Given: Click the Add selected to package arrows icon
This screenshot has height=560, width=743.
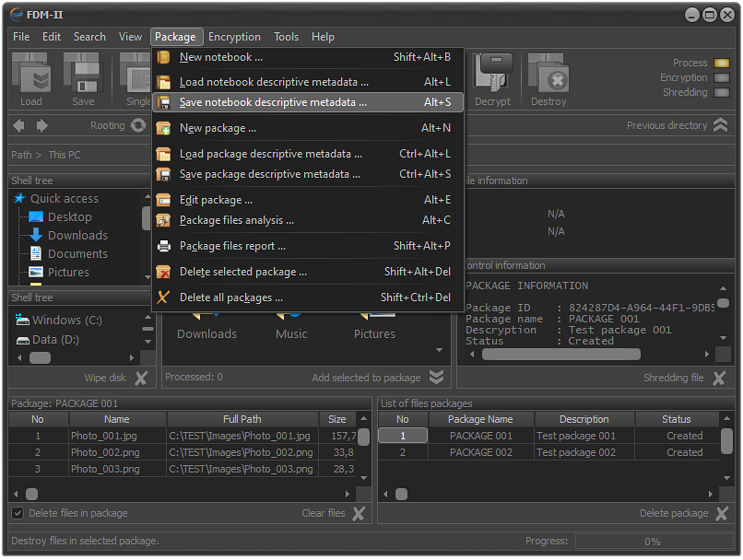Looking at the screenshot, I should 436,378.
